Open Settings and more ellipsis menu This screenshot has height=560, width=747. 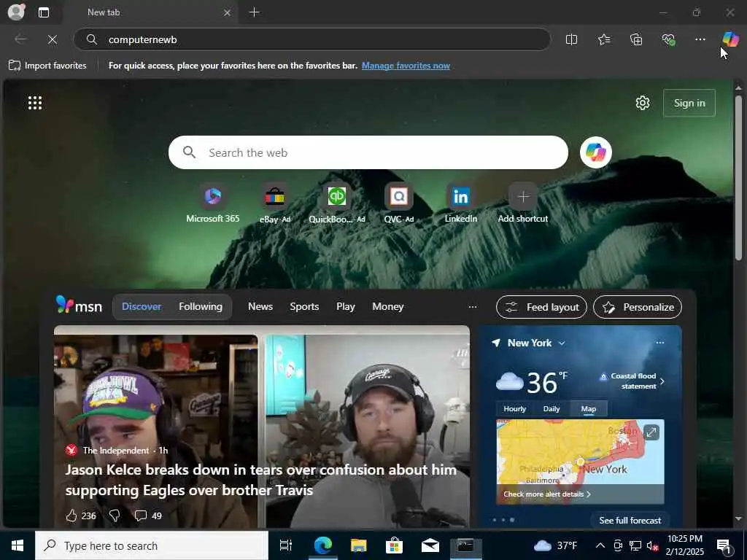[700, 39]
